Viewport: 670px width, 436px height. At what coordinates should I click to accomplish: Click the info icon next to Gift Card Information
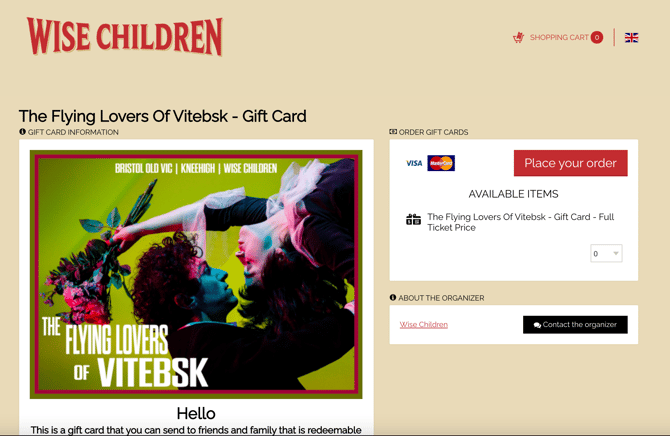(22, 132)
